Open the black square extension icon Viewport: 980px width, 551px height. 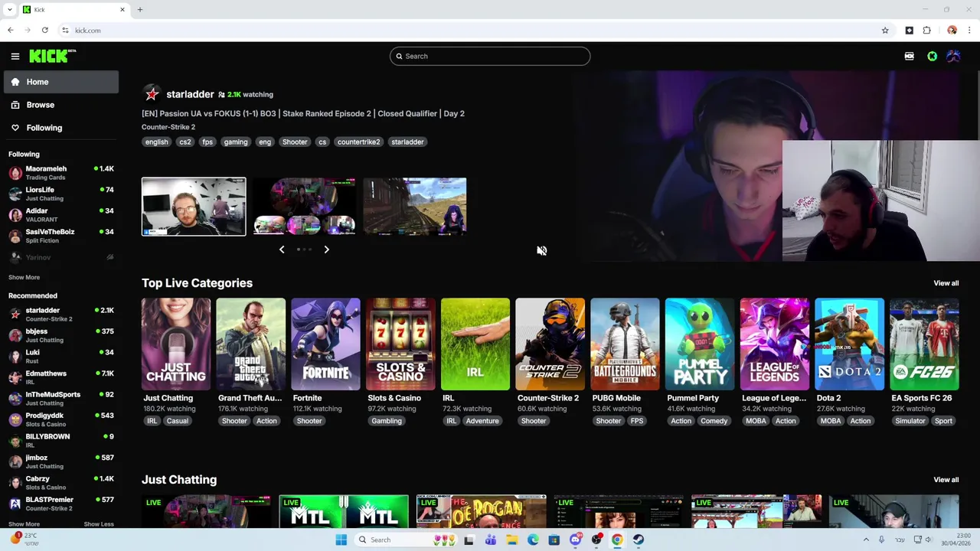[909, 31]
